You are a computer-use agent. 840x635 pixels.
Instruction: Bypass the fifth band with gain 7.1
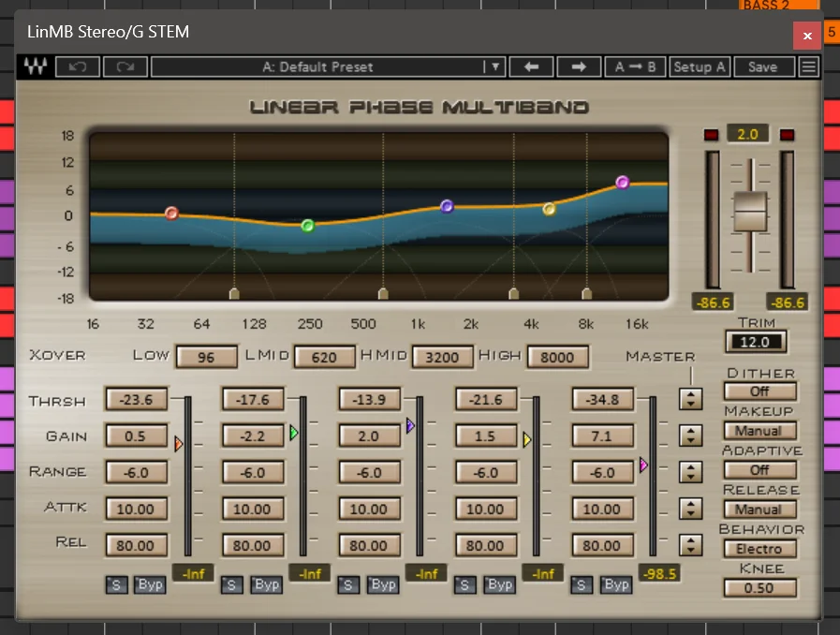[x=616, y=584]
